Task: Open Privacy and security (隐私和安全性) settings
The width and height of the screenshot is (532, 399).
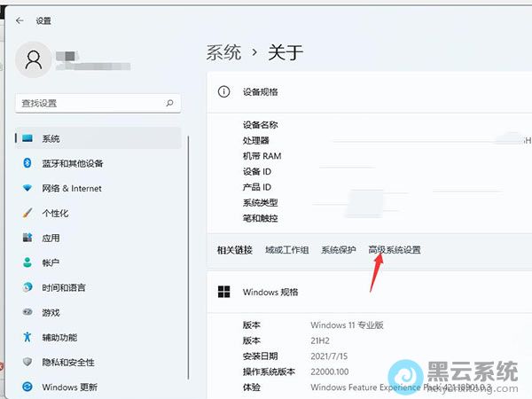Action: [x=67, y=362]
